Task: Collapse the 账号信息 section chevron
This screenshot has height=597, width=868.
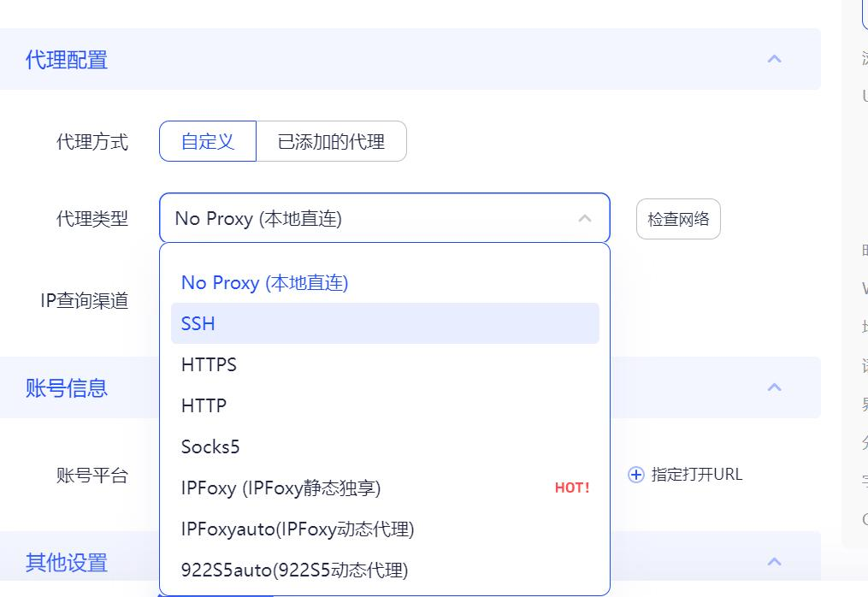Action: [774, 387]
